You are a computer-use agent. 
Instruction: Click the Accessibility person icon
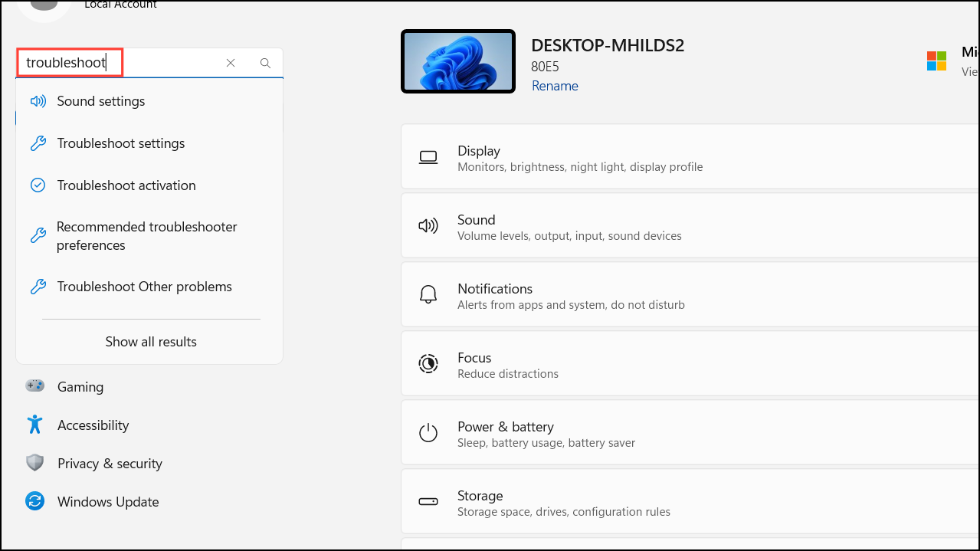[x=34, y=425]
